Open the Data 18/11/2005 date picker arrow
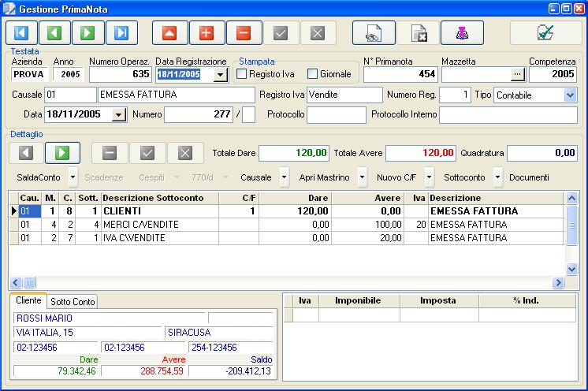 (x=118, y=115)
